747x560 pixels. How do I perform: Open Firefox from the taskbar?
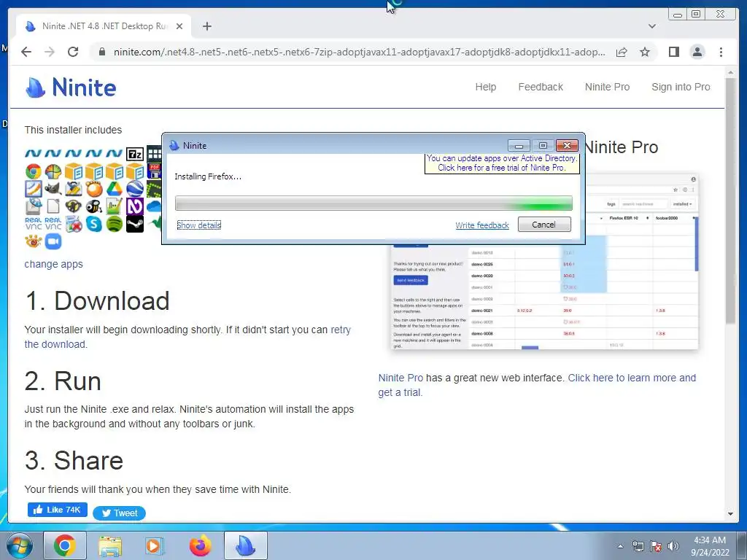(x=200, y=545)
